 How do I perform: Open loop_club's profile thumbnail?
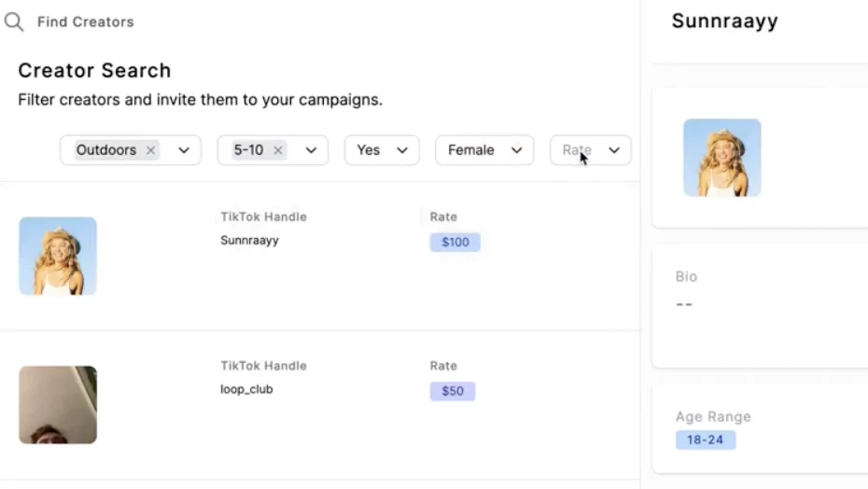click(x=58, y=405)
